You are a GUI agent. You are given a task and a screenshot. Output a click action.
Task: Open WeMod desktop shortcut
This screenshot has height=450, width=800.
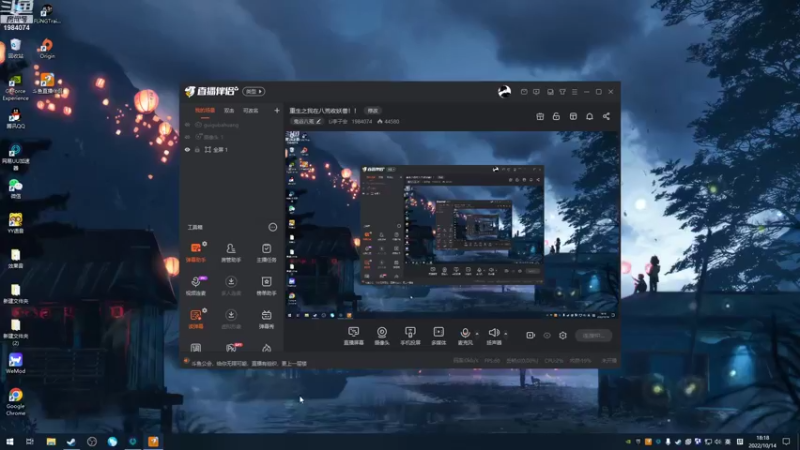(x=15, y=363)
